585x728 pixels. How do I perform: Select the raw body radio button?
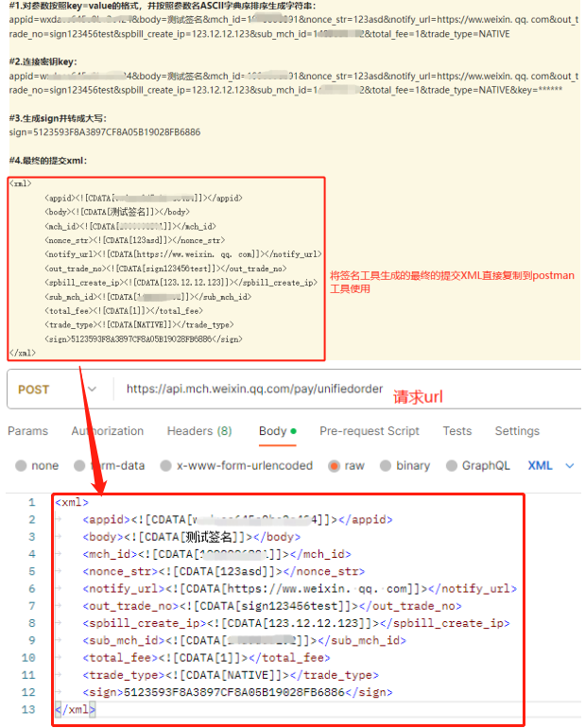coord(334,466)
